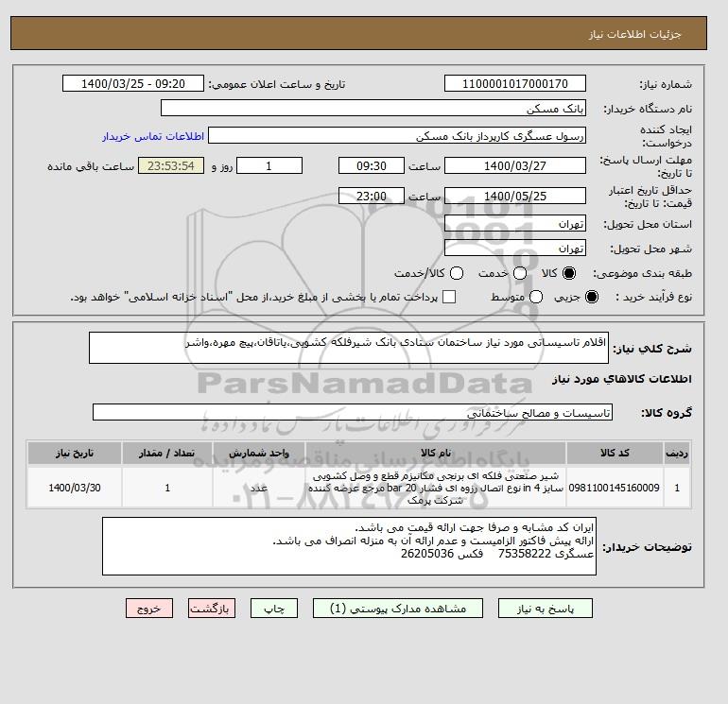Toggle the اسناد خزانه اسلامی payment checkbox

tap(449, 297)
